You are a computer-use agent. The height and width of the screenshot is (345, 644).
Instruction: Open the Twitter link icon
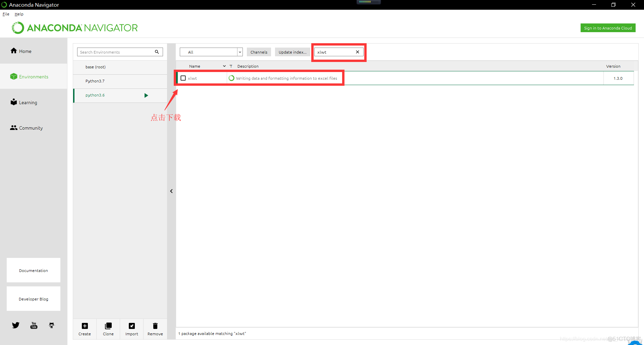(x=16, y=325)
